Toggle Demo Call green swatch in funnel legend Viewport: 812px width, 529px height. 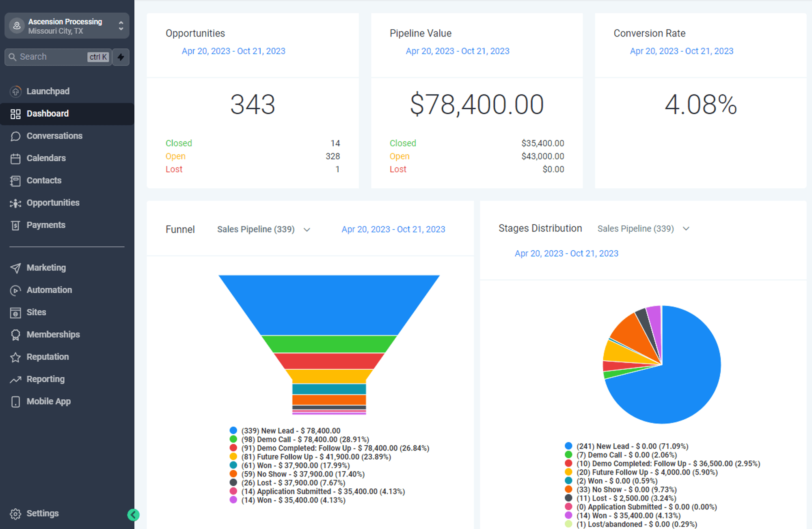[233, 439]
